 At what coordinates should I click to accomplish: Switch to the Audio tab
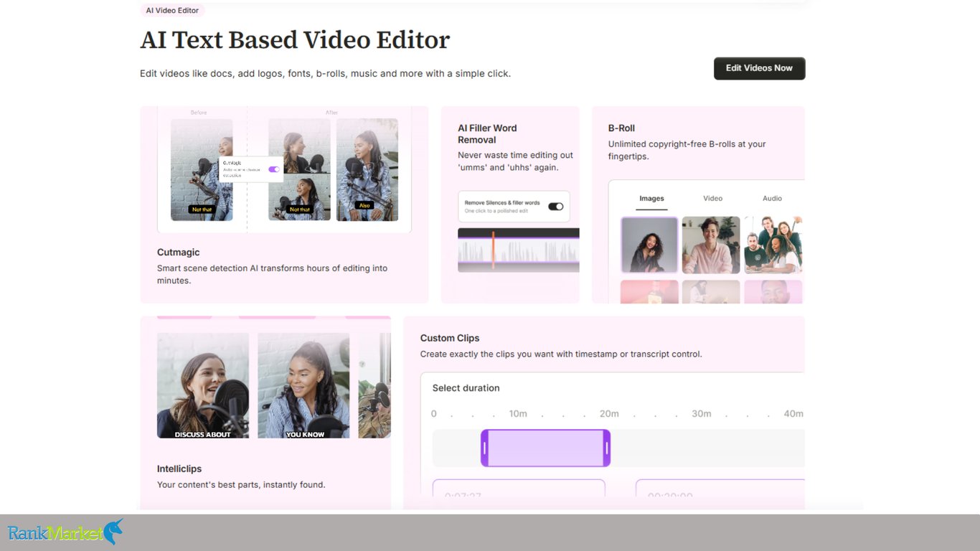[772, 199]
